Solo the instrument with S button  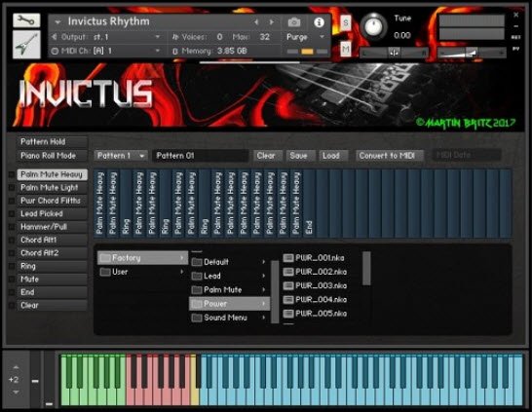coord(345,23)
